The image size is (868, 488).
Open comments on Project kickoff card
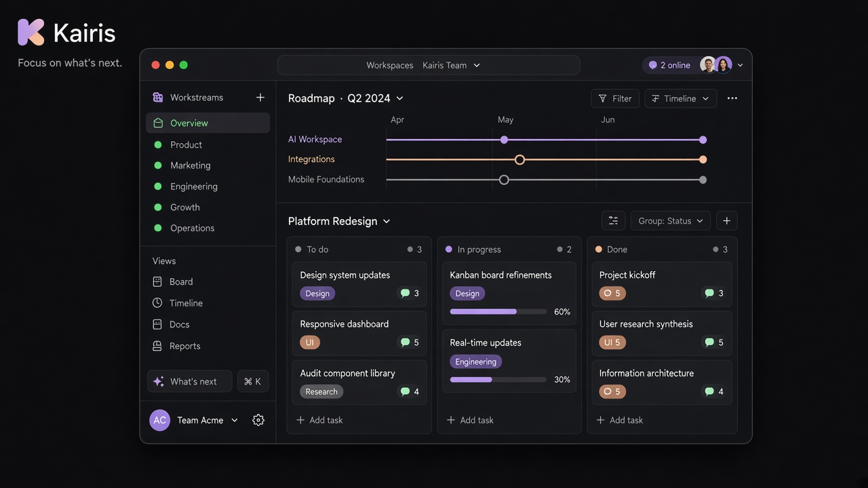click(713, 293)
